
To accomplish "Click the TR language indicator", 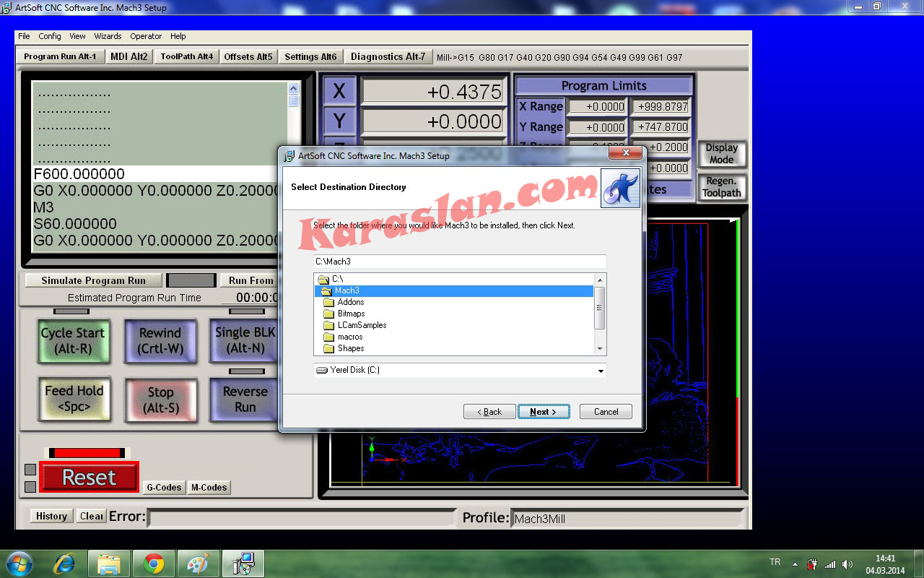I will (775, 562).
